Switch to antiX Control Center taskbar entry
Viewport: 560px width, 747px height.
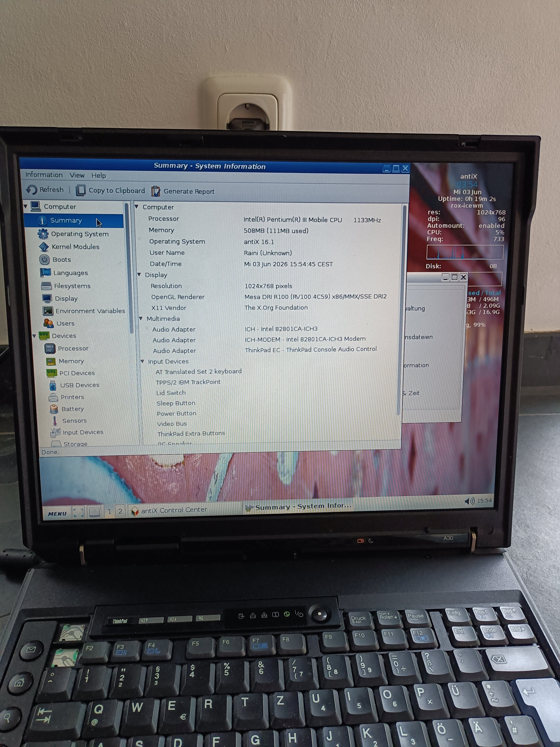[185, 510]
